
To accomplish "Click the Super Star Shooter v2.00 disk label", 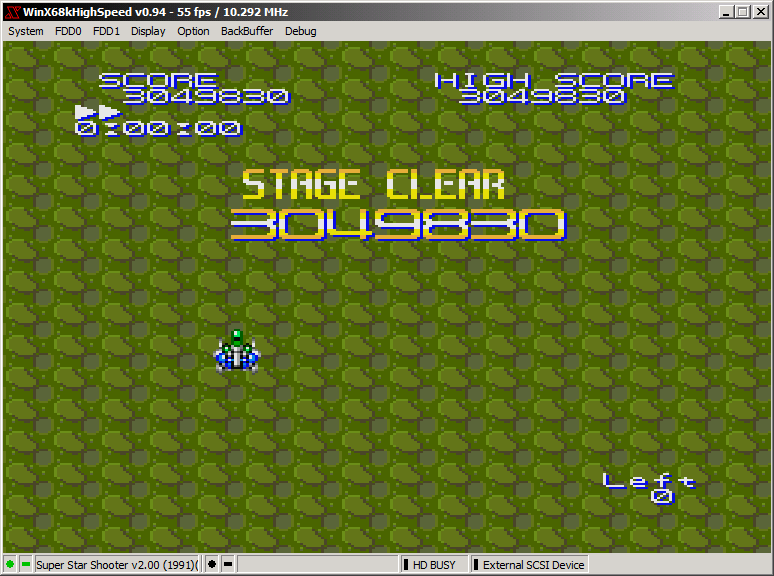I will 117,565.
